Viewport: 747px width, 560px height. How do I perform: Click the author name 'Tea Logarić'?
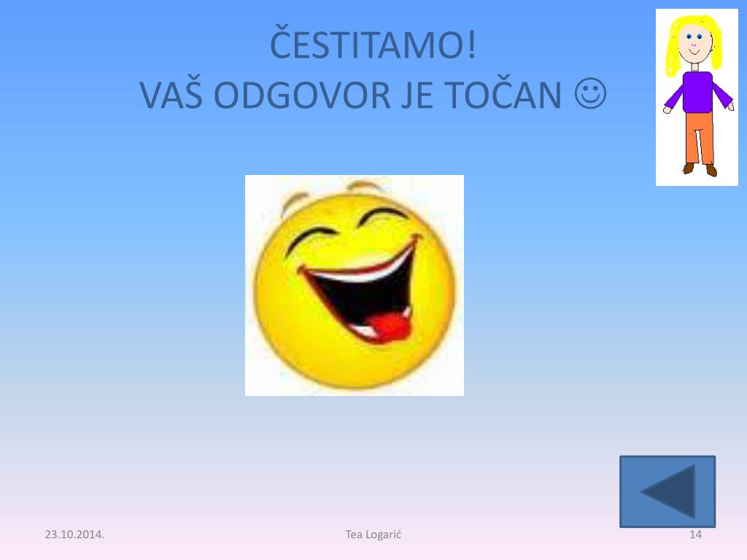click(373, 534)
